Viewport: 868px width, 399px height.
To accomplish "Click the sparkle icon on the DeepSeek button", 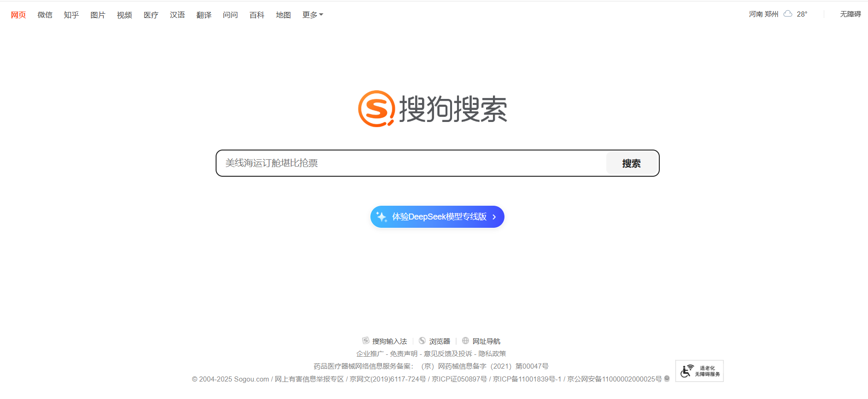I will tap(381, 217).
